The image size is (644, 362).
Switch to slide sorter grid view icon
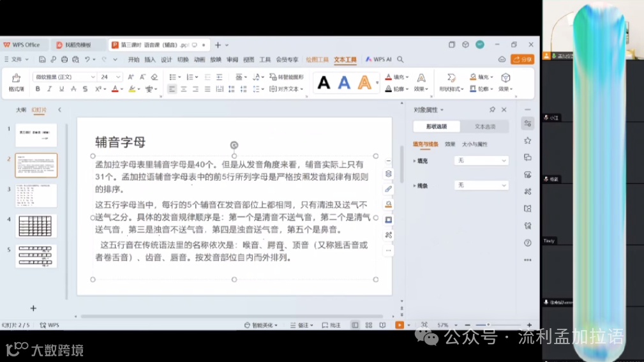coord(368,325)
